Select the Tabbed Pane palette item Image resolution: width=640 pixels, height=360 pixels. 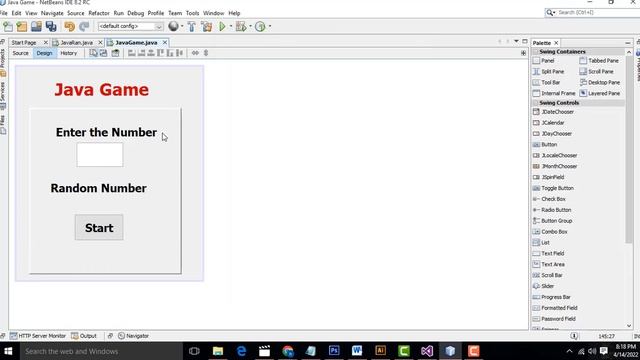tap(599, 60)
